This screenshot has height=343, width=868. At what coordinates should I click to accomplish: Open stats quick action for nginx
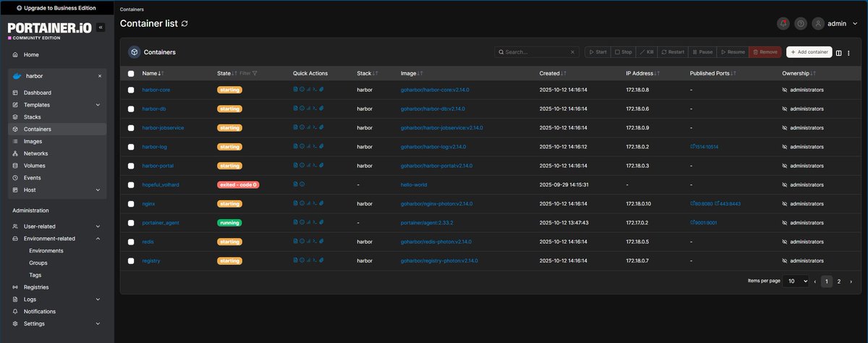308,203
